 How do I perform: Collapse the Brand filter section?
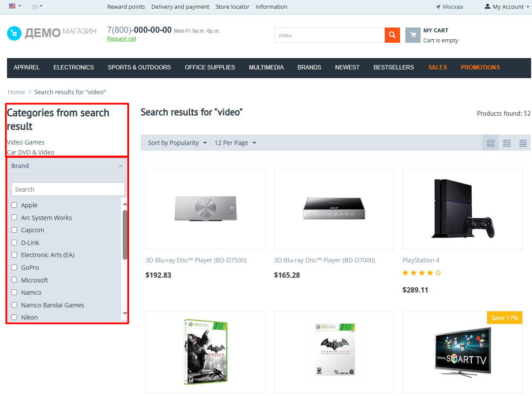121,166
